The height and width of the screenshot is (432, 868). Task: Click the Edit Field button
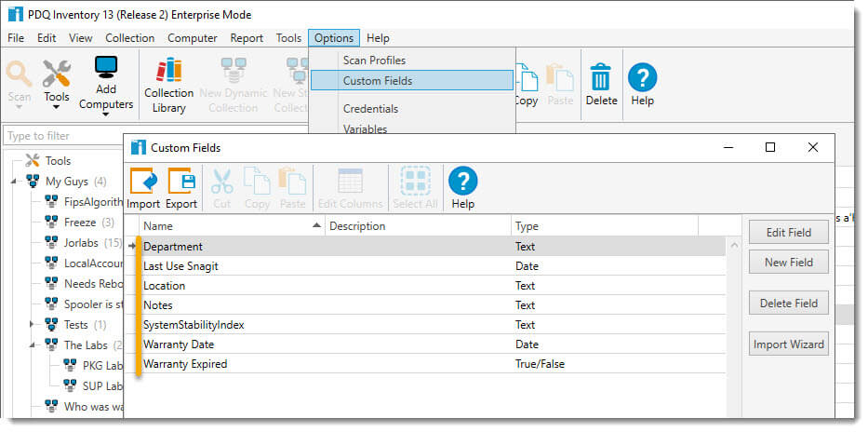point(788,232)
